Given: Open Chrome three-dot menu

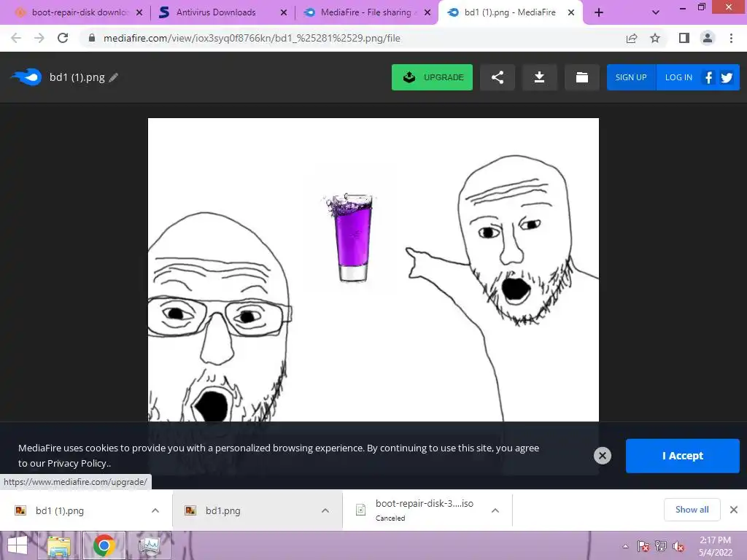Looking at the screenshot, I should (x=731, y=38).
